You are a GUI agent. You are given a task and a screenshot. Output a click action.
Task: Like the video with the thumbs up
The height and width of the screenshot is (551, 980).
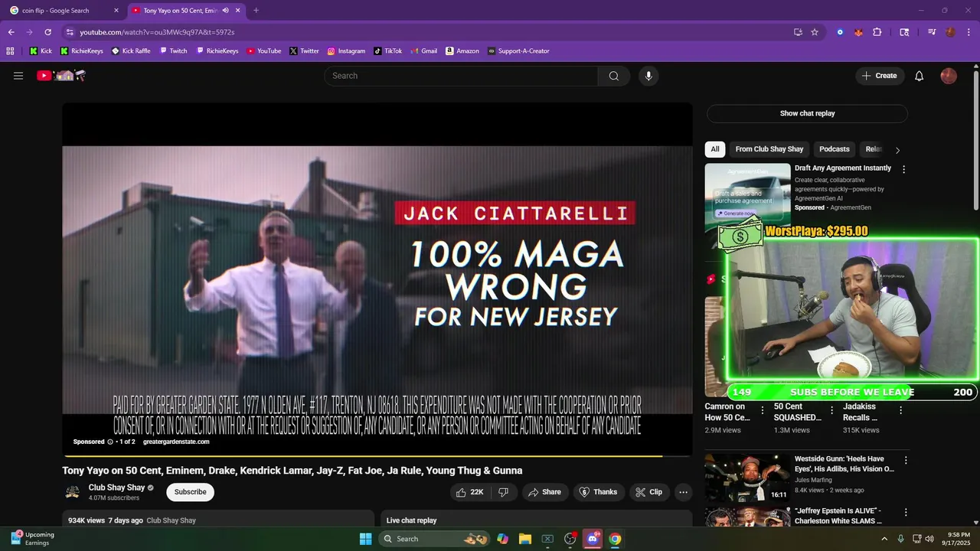tap(470, 492)
